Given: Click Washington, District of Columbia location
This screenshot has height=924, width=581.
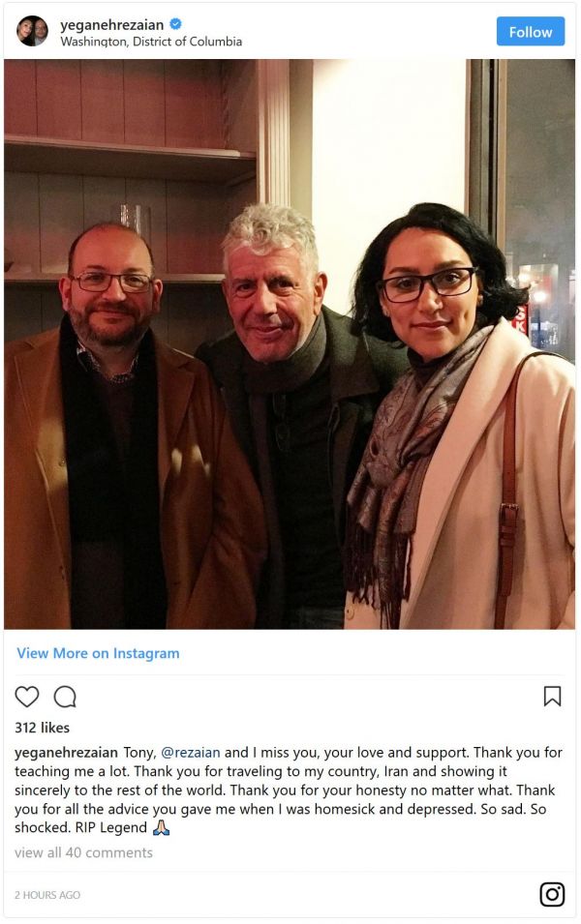Looking at the screenshot, I should [151, 42].
